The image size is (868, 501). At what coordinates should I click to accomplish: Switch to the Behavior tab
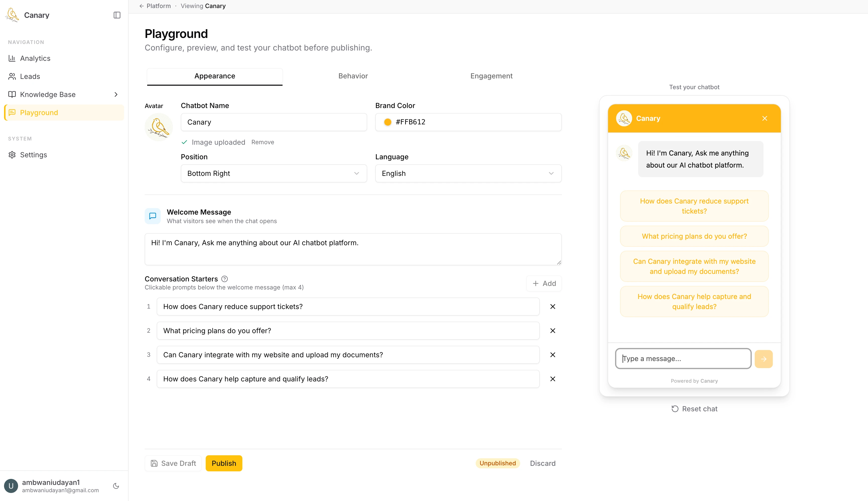tap(353, 76)
